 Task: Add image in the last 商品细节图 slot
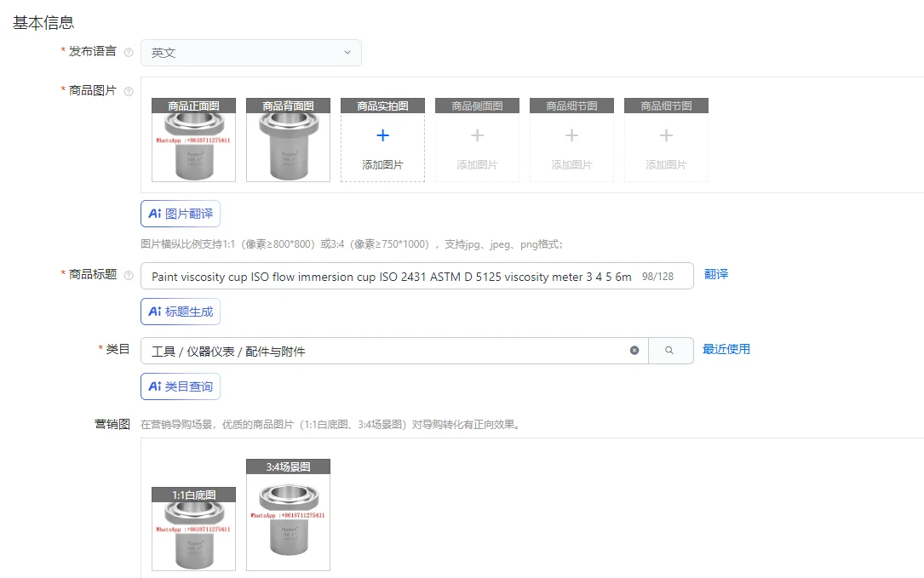point(667,140)
